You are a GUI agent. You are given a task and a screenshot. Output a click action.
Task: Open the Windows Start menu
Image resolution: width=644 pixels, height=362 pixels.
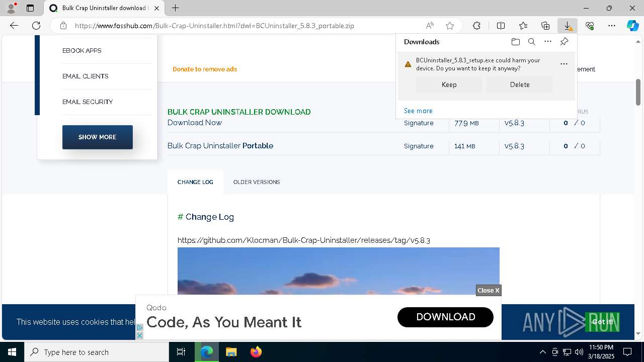tap(12, 352)
